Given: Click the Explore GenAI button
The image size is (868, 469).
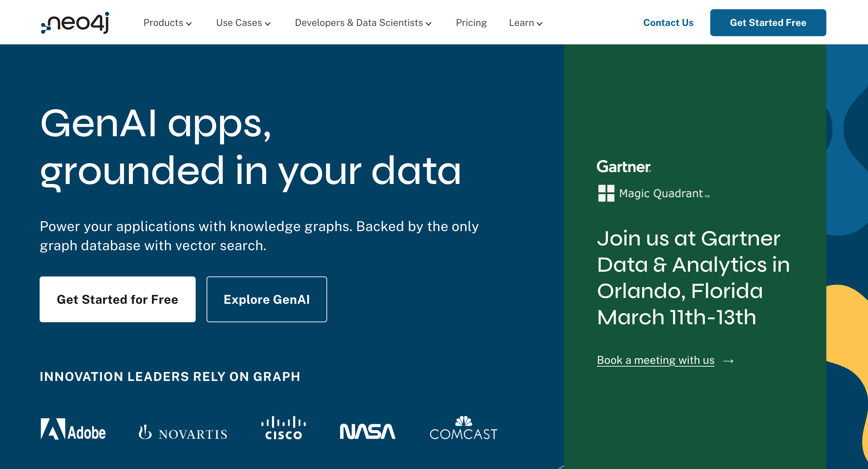Looking at the screenshot, I should pos(267,299).
